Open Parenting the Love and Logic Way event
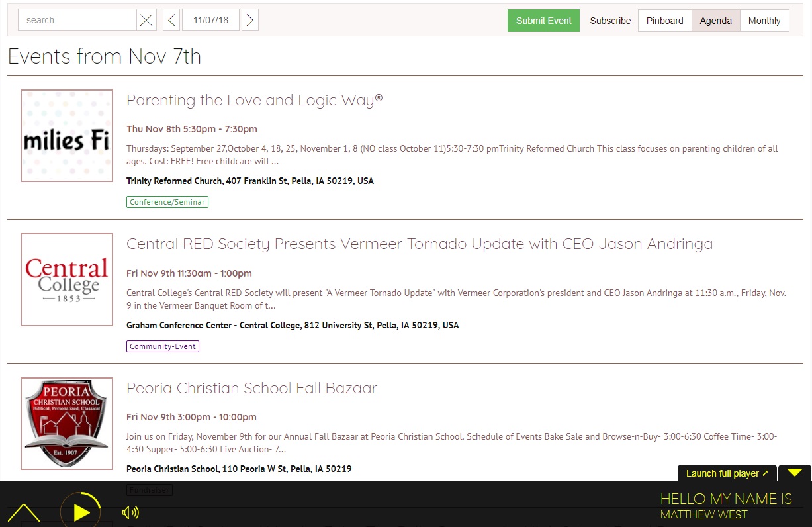This screenshot has width=812, height=527. click(255, 100)
